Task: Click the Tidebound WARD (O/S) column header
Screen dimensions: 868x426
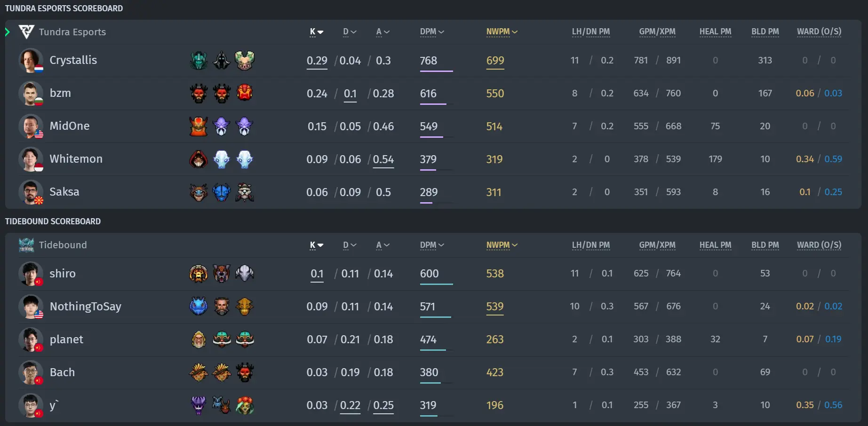Action: pos(819,245)
